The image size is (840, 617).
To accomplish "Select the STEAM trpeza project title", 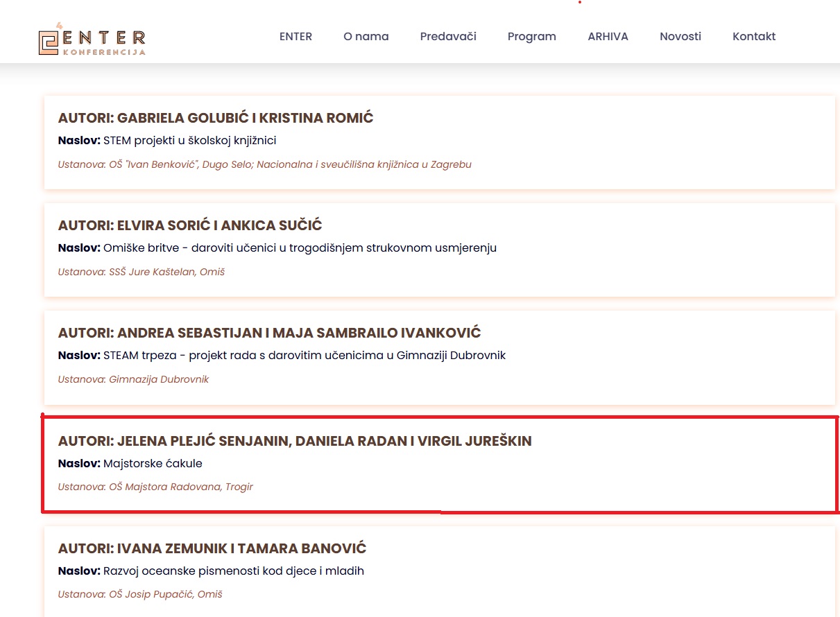I will (x=304, y=356).
